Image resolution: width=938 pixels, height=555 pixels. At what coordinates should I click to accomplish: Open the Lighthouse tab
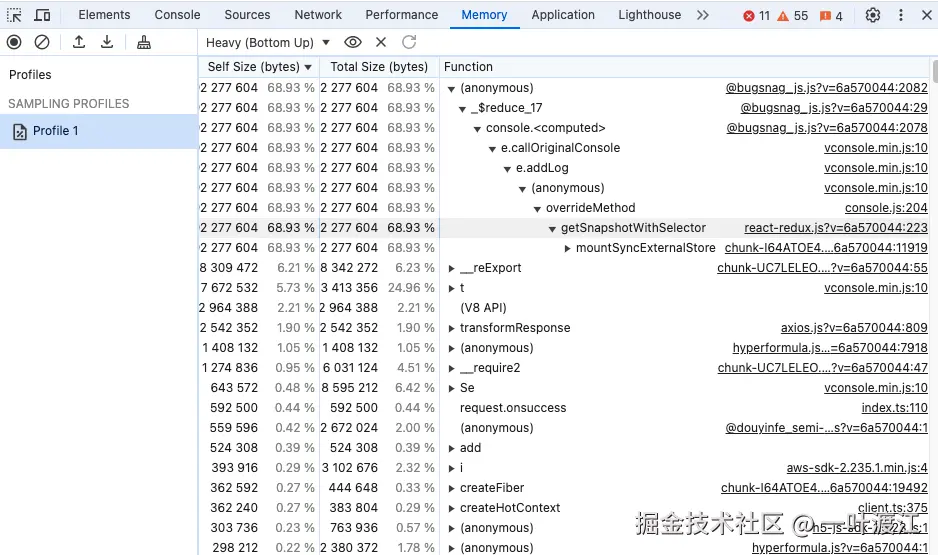(x=650, y=15)
